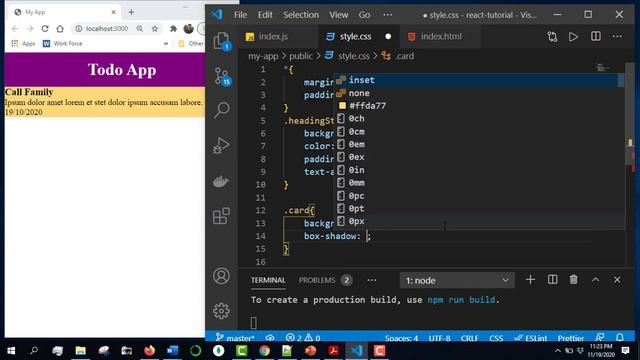640x360 pixels.
Task: Click the ESLint status item
Action: (530, 338)
